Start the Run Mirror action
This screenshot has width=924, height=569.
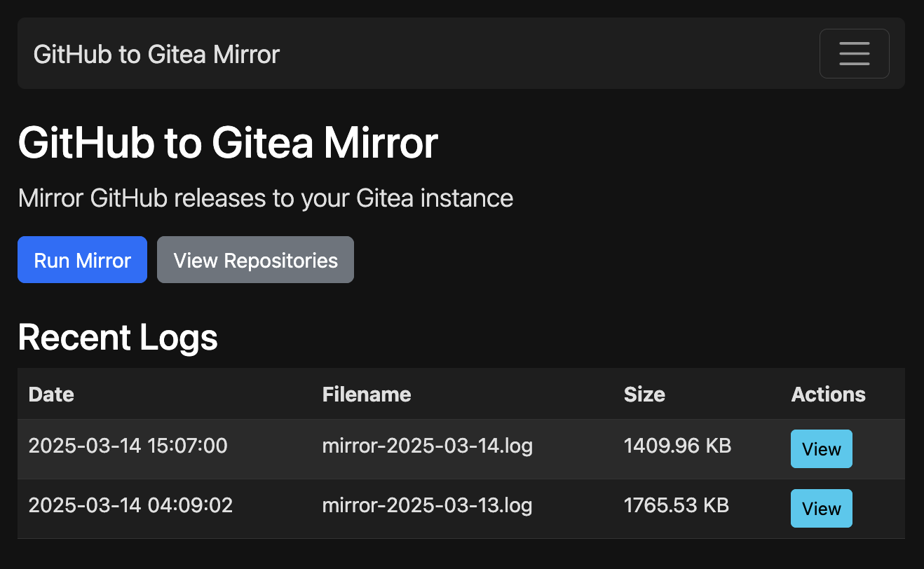pyautogui.click(x=82, y=260)
